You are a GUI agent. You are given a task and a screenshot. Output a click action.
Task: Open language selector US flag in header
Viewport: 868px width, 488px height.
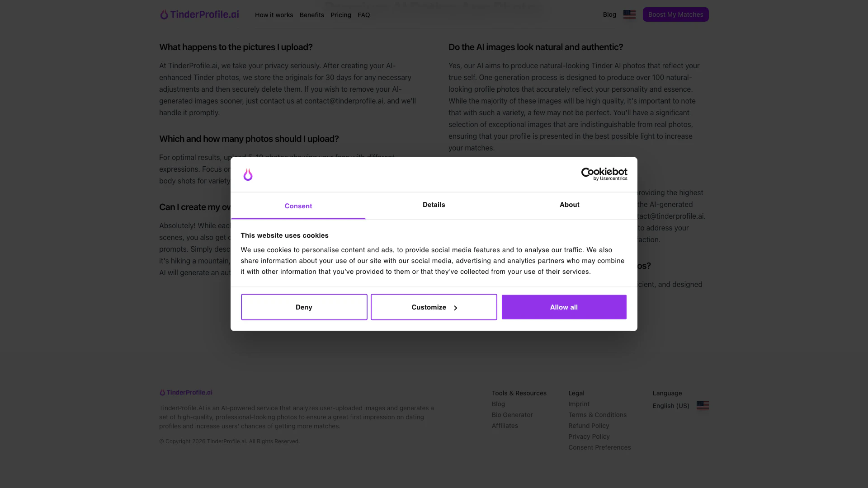[x=629, y=14]
